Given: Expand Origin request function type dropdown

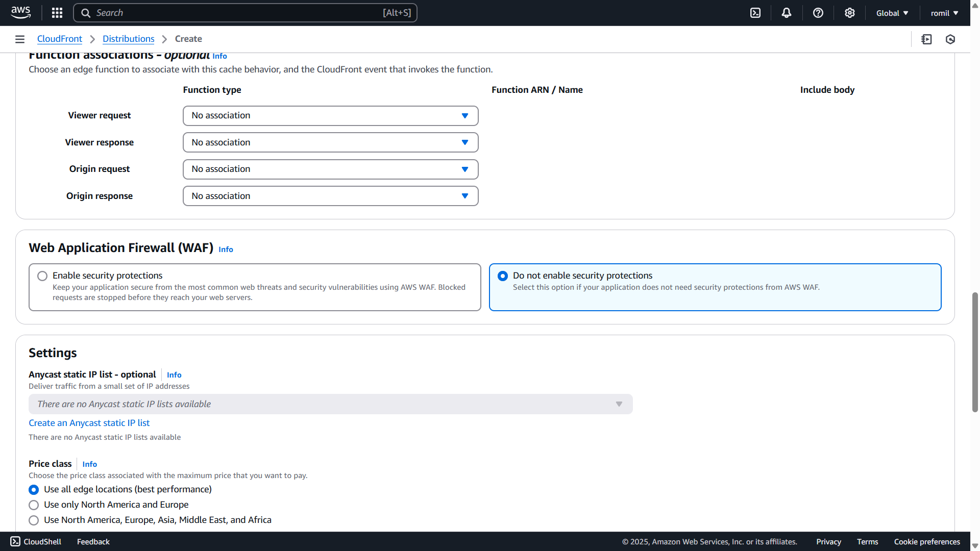Looking at the screenshot, I should [330, 169].
